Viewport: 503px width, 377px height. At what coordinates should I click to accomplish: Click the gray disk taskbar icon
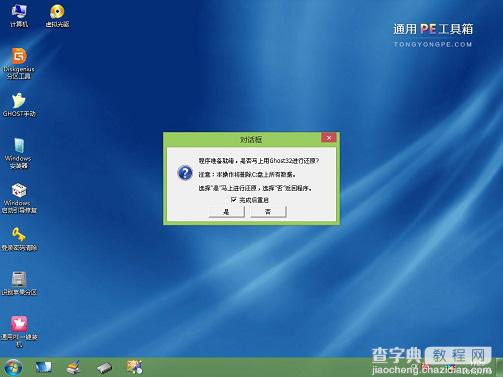click(104, 368)
